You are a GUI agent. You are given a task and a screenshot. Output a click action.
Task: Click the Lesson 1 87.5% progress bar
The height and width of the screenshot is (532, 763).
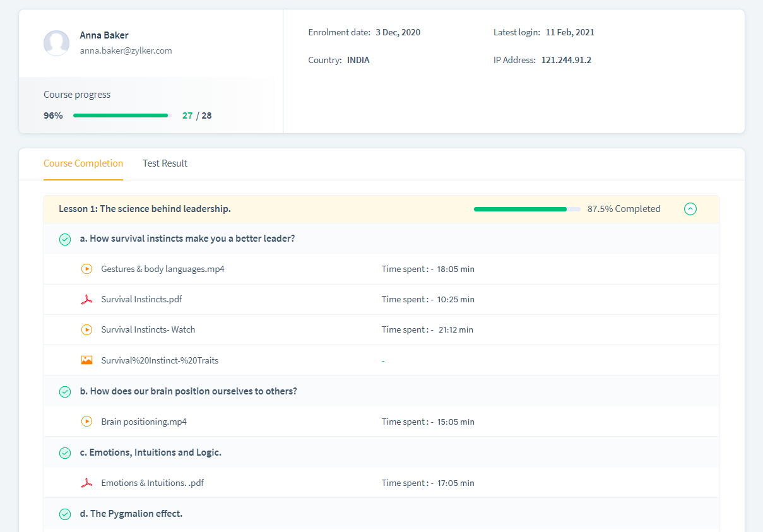527,209
